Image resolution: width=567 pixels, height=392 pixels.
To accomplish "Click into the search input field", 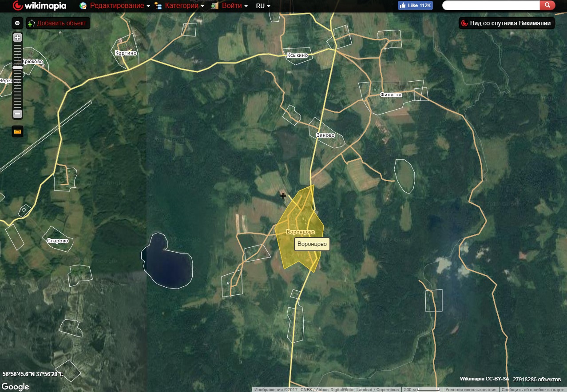I will [x=491, y=5].
